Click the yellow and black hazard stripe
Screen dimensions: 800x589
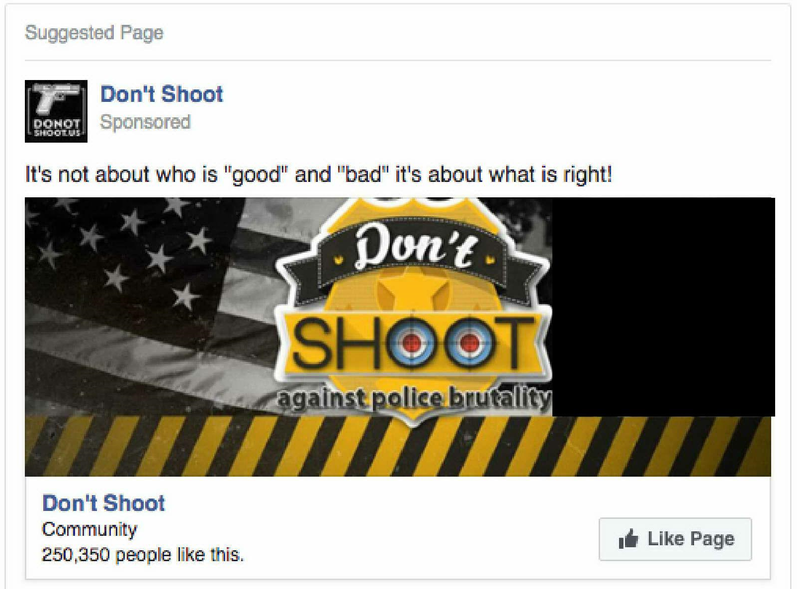398,446
